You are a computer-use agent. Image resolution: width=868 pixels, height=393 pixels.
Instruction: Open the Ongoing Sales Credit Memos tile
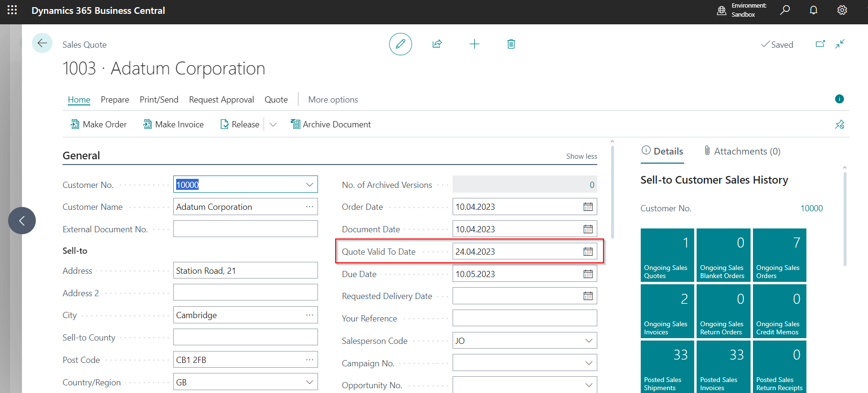pos(780,311)
